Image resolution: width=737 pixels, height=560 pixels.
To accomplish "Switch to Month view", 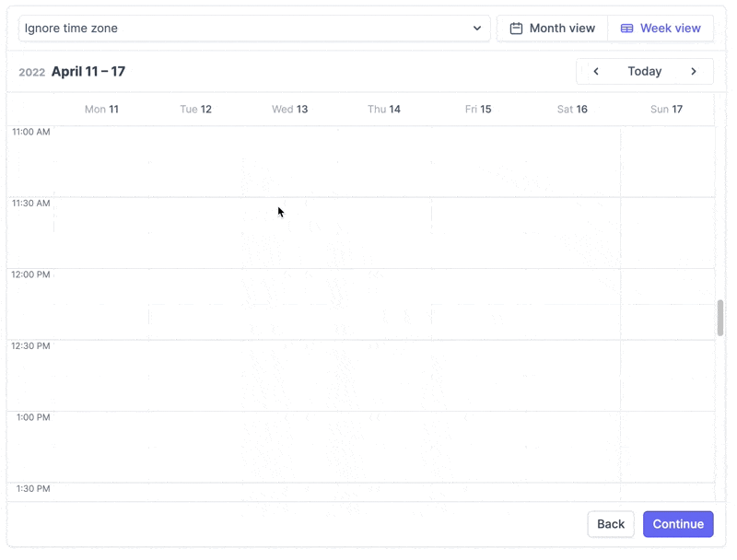I will click(553, 29).
